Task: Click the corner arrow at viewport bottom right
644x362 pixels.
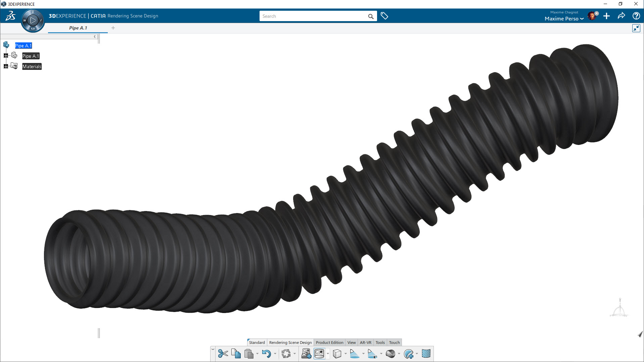Action: 640,334
